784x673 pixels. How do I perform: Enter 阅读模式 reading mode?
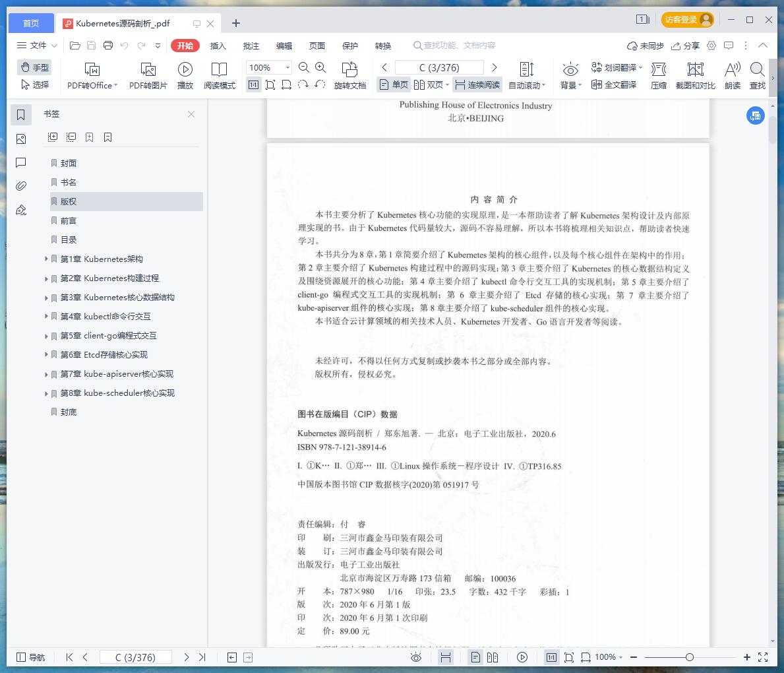tap(219, 76)
